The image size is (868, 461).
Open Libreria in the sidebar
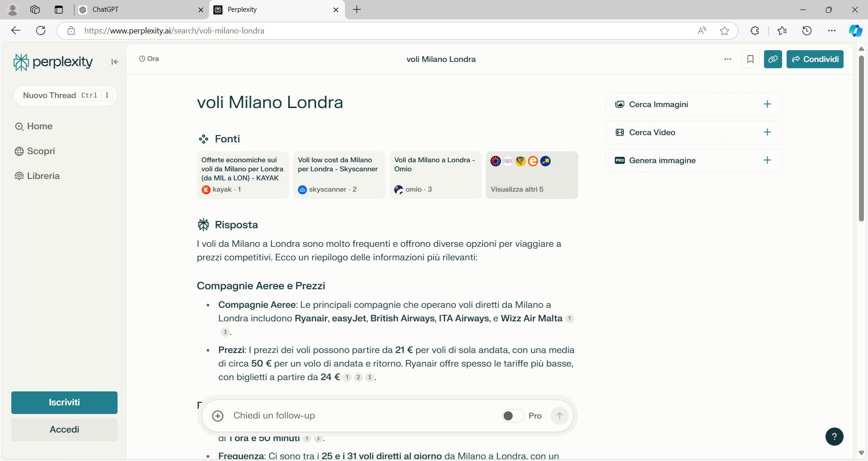point(43,176)
